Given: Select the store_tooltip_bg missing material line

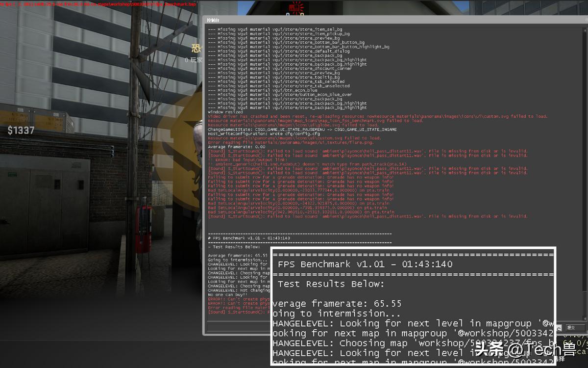Looking at the screenshot, I should pyautogui.click(x=274, y=78).
